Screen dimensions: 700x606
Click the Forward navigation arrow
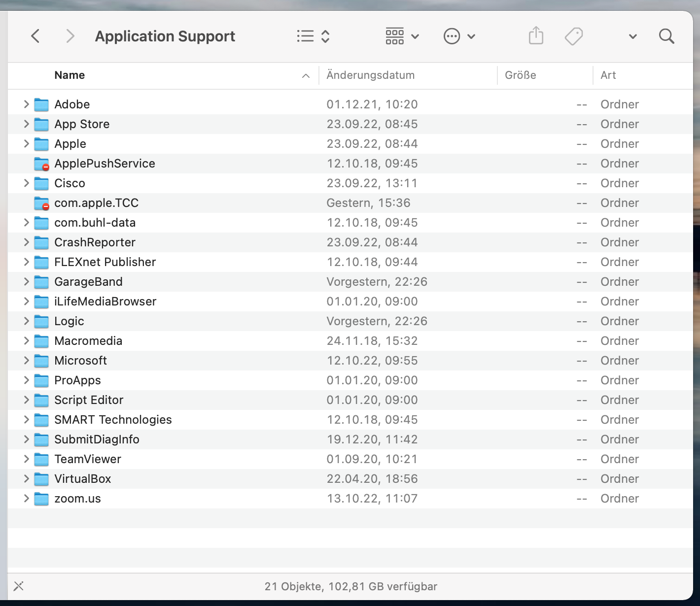pyautogui.click(x=70, y=36)
